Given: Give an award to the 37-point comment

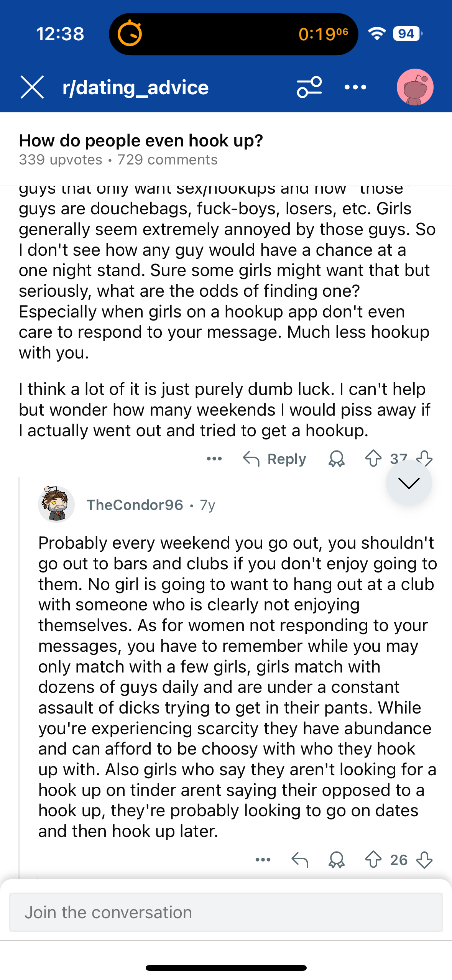Looking at the screenshot, I should click(x=336, y=459).
